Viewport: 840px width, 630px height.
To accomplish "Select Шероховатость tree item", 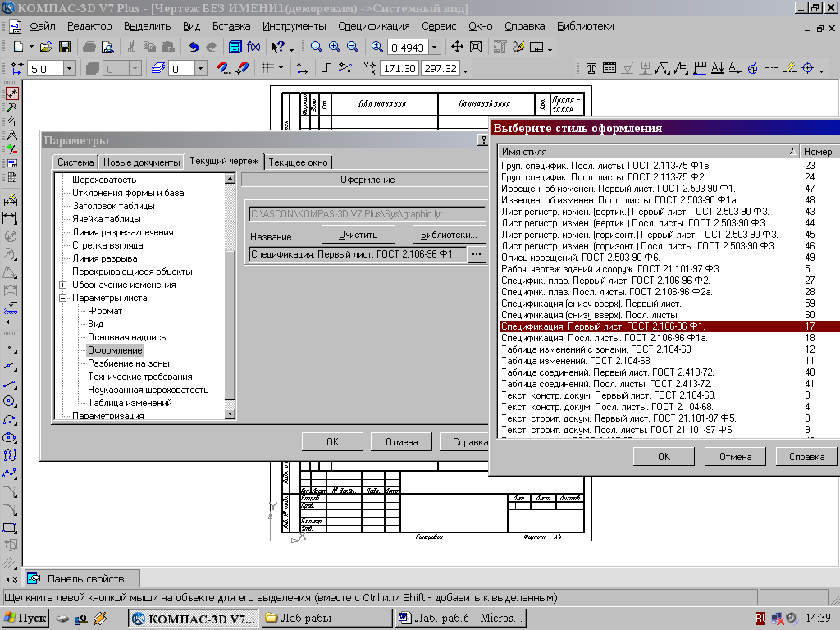I will coord(104,180).
